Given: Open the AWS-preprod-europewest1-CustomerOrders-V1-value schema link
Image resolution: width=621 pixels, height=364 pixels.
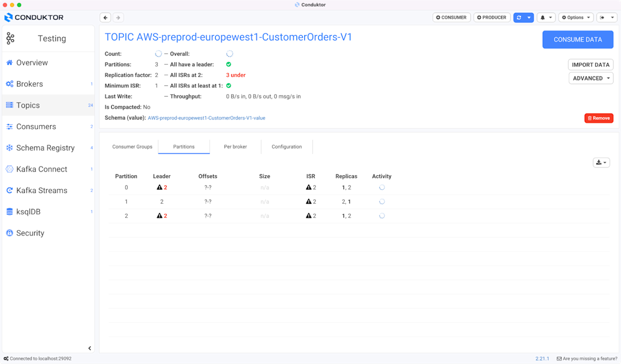Looking at the screenshot, I should coord(206,118).
